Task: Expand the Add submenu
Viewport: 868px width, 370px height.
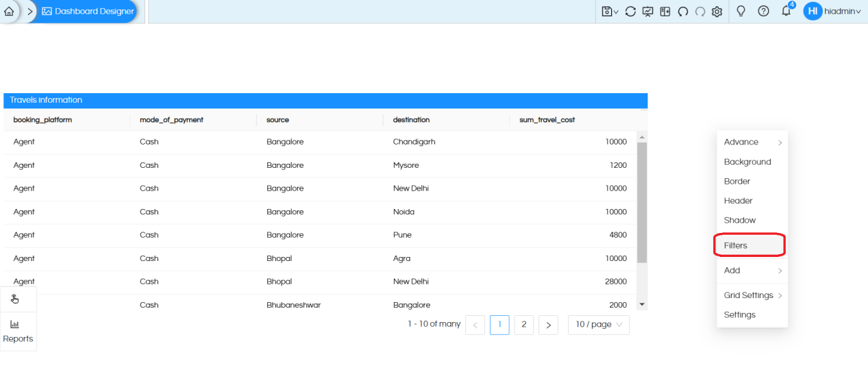Action: pyautogui.click(x=752, y=271)
